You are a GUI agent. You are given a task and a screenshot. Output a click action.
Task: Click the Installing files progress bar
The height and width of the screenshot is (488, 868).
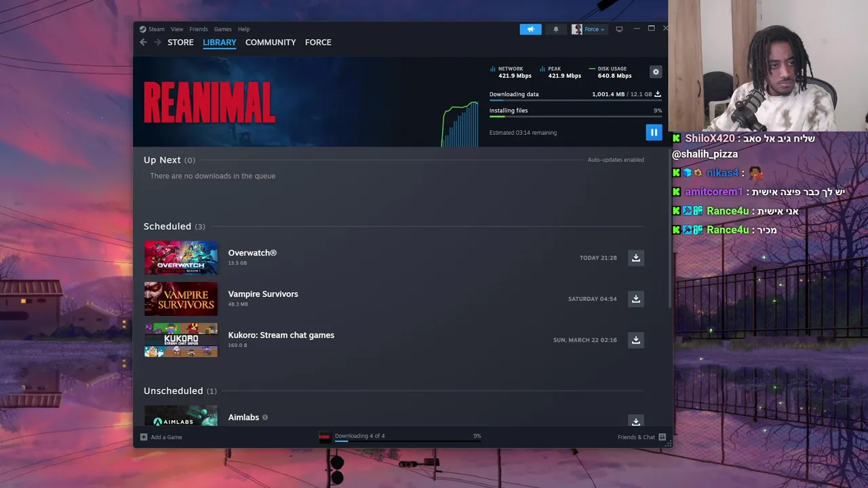(x=575, y=117)
